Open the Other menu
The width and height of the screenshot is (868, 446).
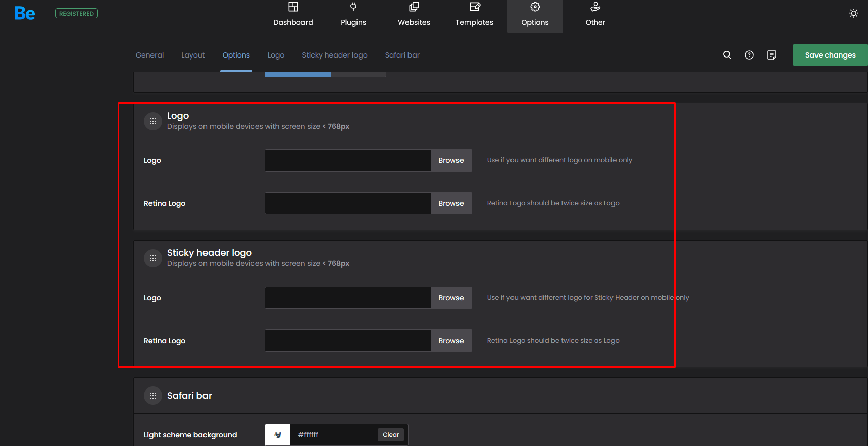(595, 15)
